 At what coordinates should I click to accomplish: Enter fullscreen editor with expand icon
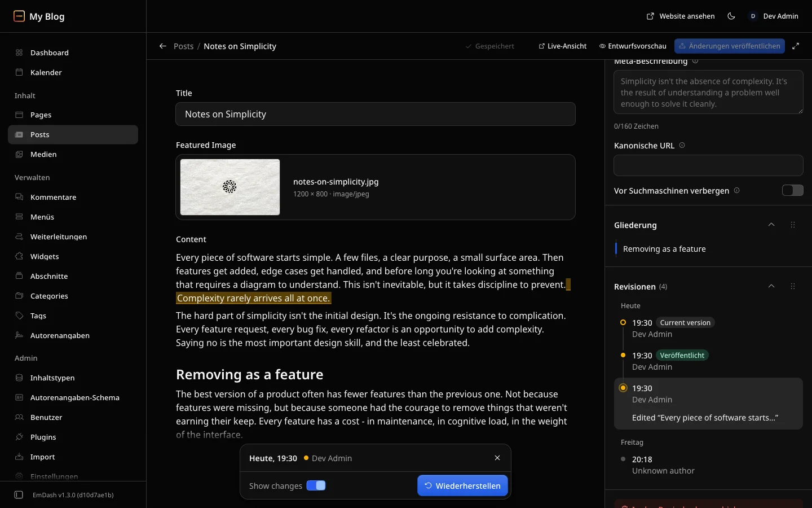(x=796, y=46)
